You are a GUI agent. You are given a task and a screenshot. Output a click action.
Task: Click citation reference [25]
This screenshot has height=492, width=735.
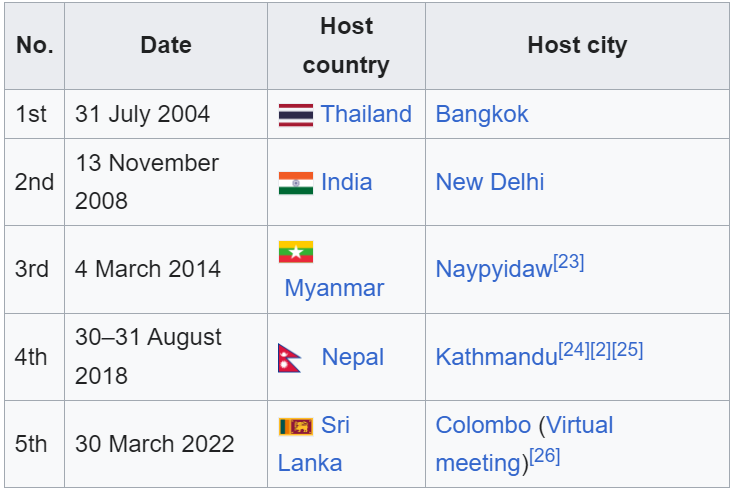pos(628,350)
